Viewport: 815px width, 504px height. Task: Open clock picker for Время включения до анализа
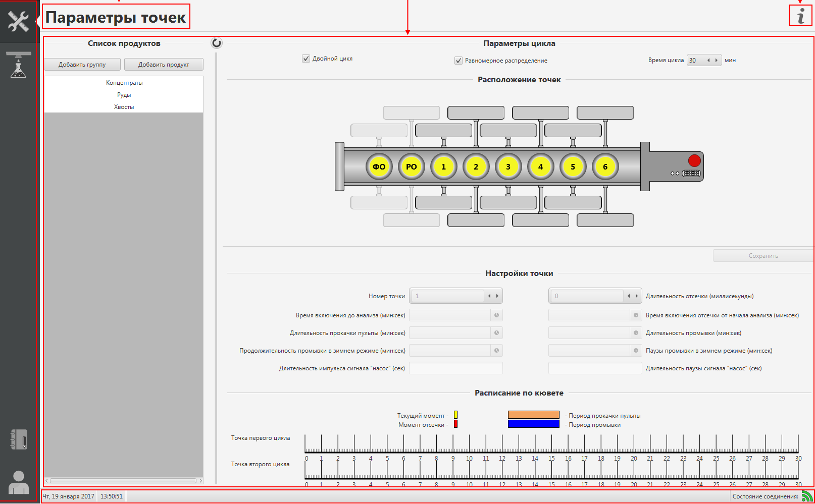coord(497,315)
